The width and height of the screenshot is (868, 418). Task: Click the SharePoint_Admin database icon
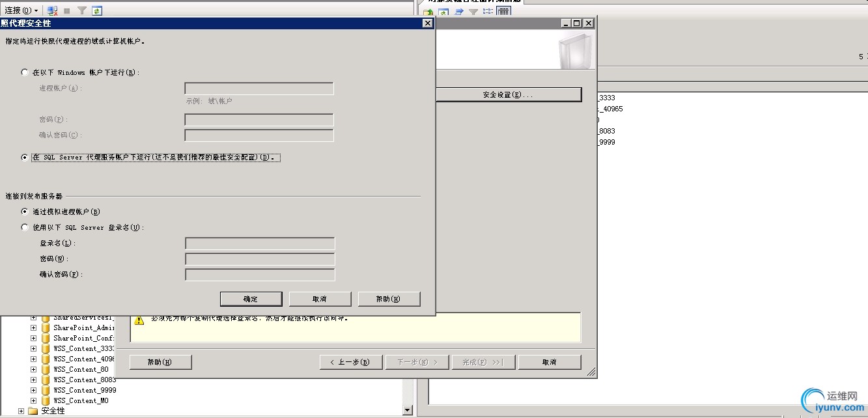46,327
